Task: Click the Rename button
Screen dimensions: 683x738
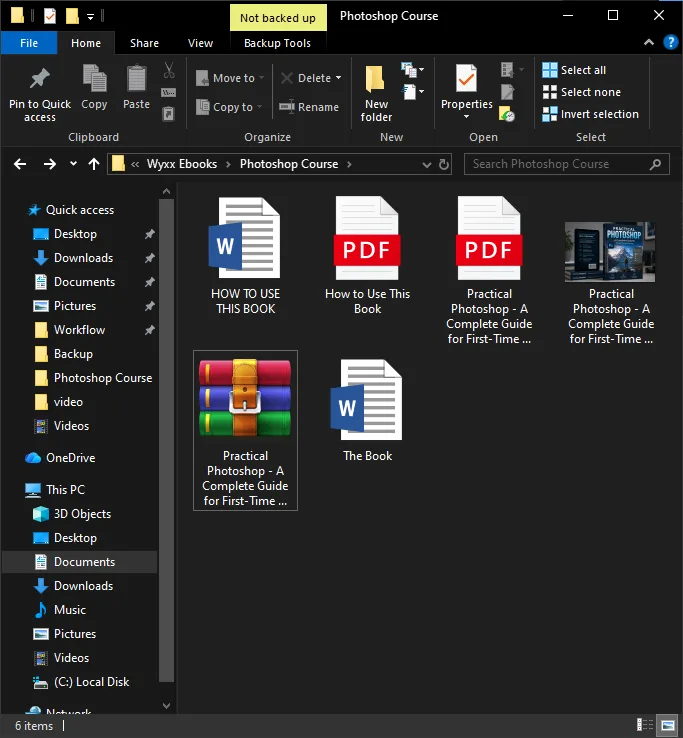Action: [x=309, y=107]
